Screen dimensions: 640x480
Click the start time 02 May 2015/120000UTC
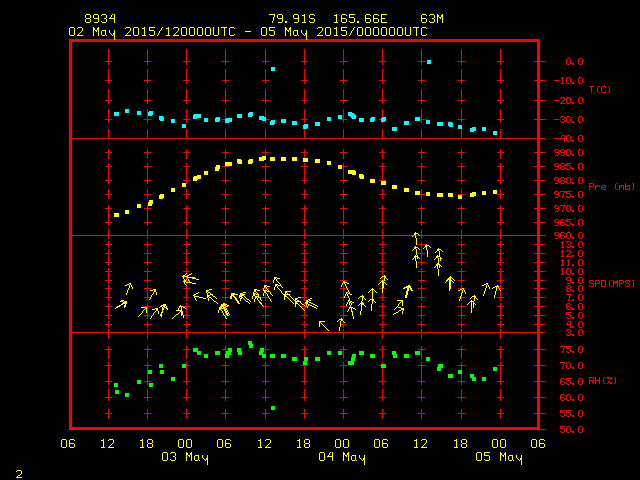(x=151, y=31)
